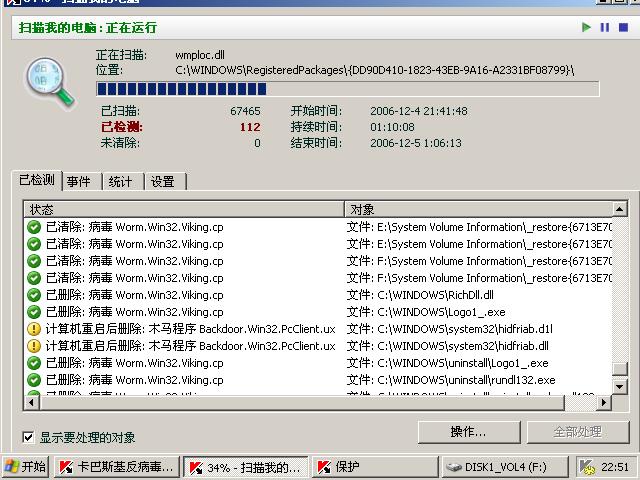Select file system32\hidfriab.d1l
The width and height of the screenshot is (640, 480).
coord(450,329)
